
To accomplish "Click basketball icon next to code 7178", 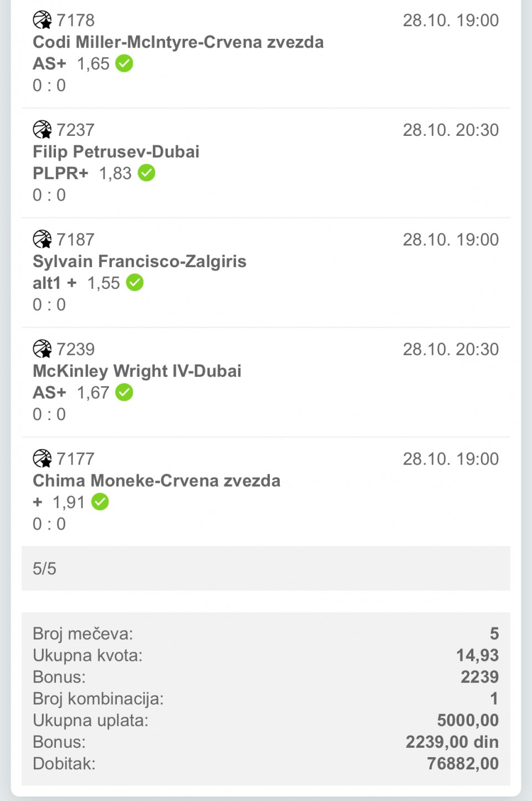I will coord(42,20).
